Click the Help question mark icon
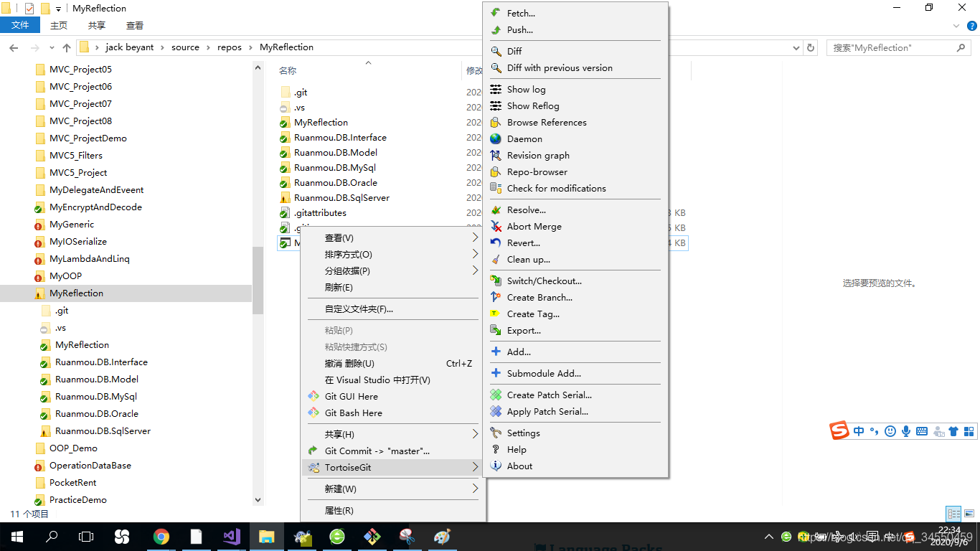The width and height of the screenshot is (980, 551). pos(496,449)
